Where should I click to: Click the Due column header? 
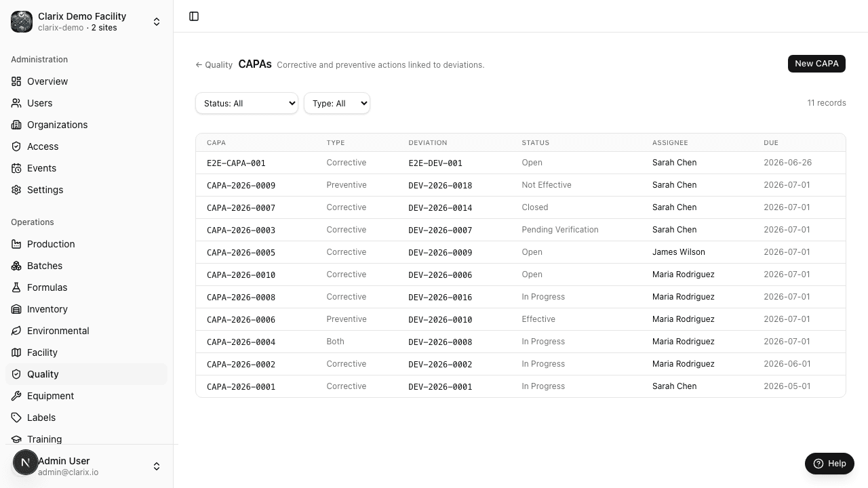pos(770,142)
